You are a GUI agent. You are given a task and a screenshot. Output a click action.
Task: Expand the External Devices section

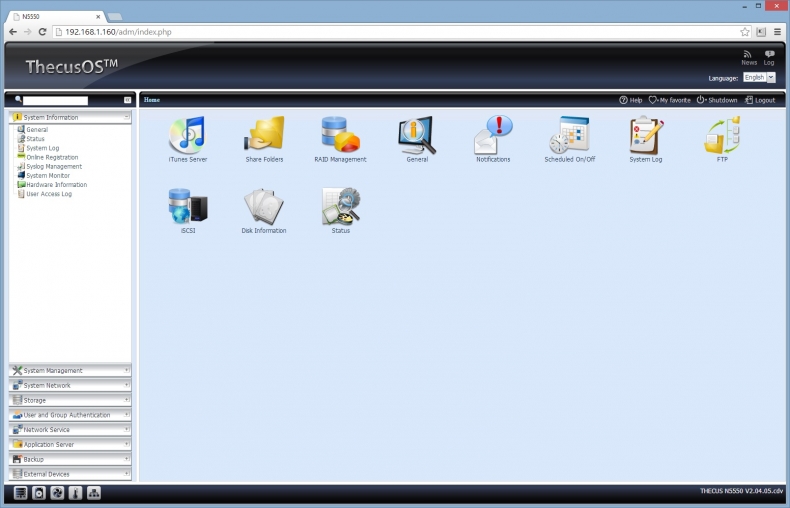70,474
